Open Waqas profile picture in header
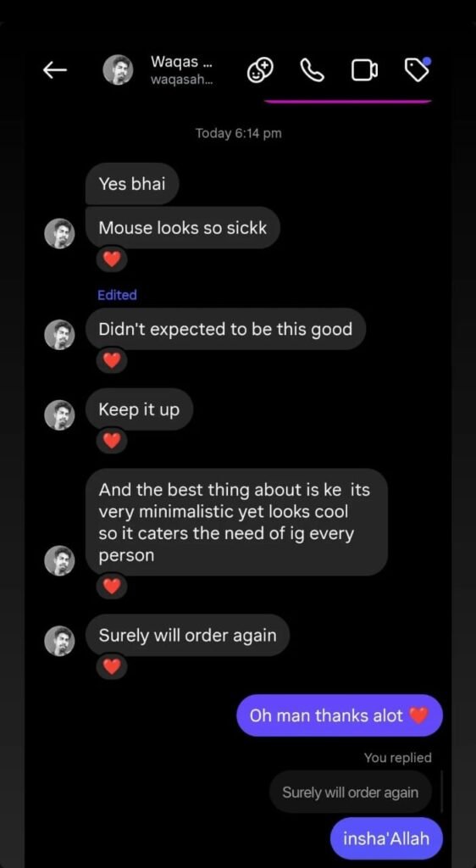This screenshot has width=476, height=868. pyautogui.click(x=119, y=70)
